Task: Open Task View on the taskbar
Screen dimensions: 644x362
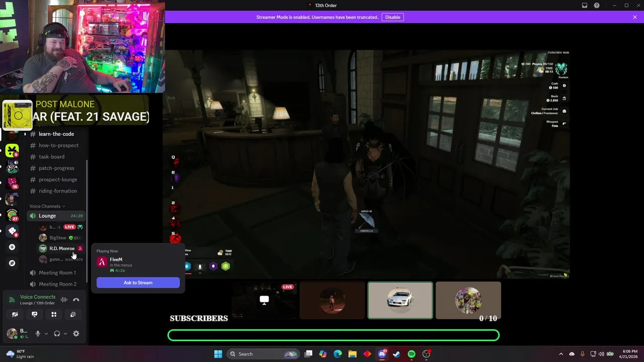Action: click(x=308, y=354)
